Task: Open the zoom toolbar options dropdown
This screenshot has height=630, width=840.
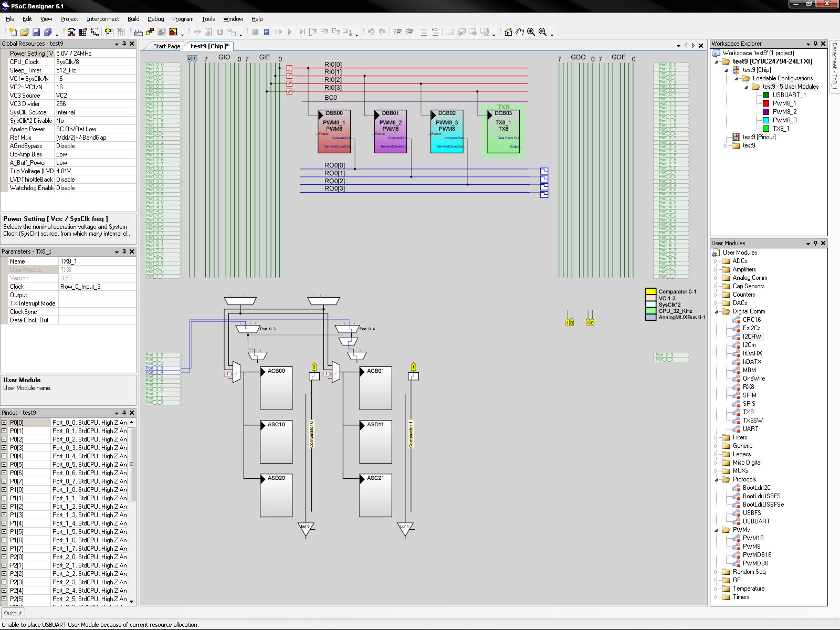Action: click(552, 34)
